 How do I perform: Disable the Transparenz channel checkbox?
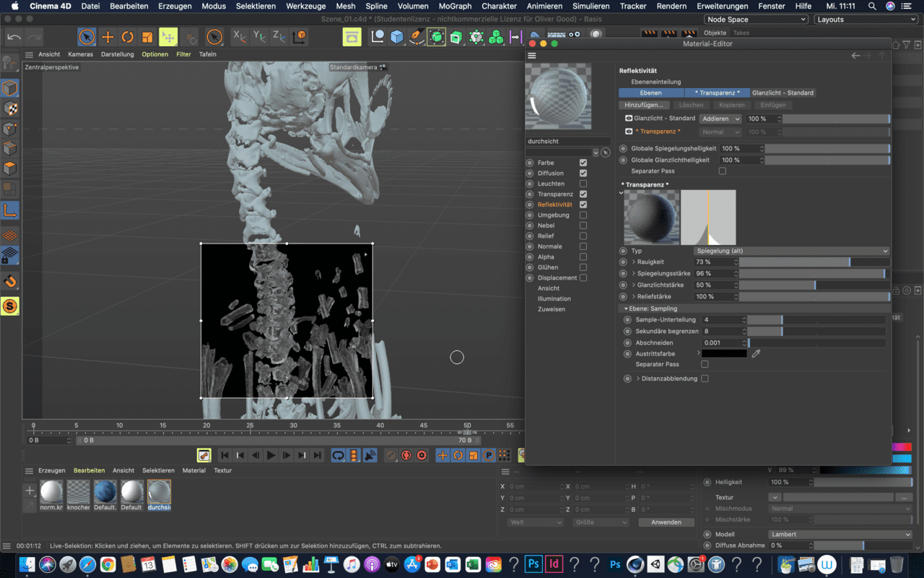point(583,194)
